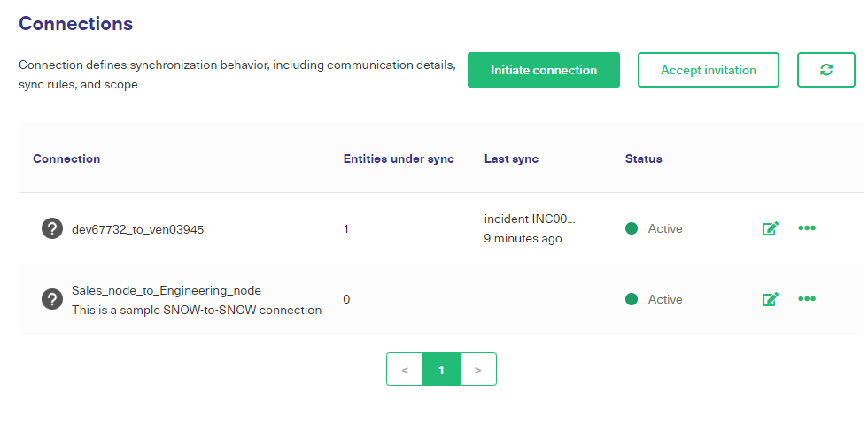Viewport: 868px width, 423px height.
Task: Click question mark icon beside dev67732_to_ven03945
Action: coord(52,228)
